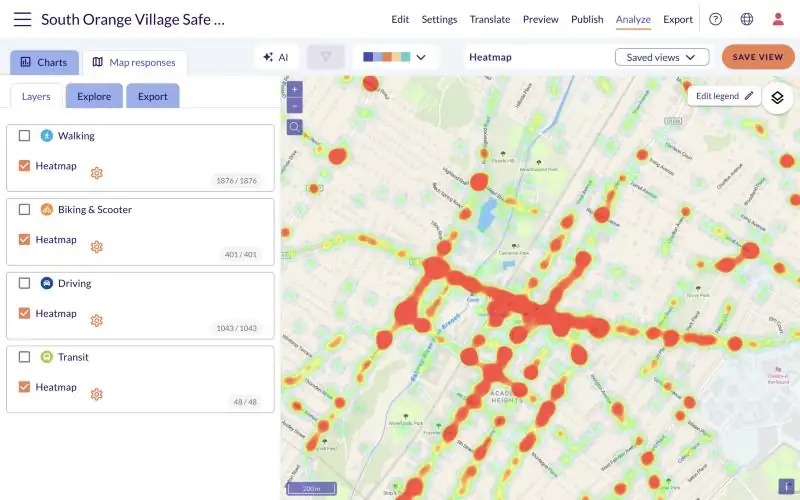
Task: Click the bottom-right map corner button
Action: 786,486
